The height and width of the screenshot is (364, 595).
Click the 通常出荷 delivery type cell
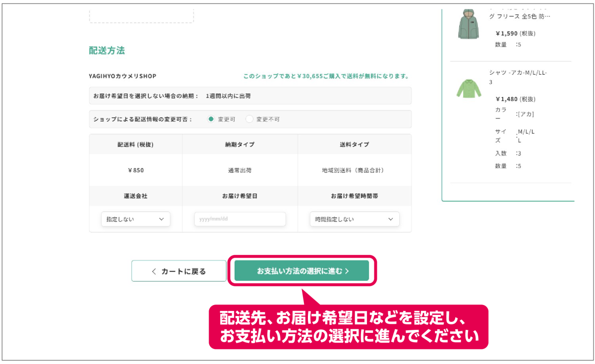[x=240, y=170]
